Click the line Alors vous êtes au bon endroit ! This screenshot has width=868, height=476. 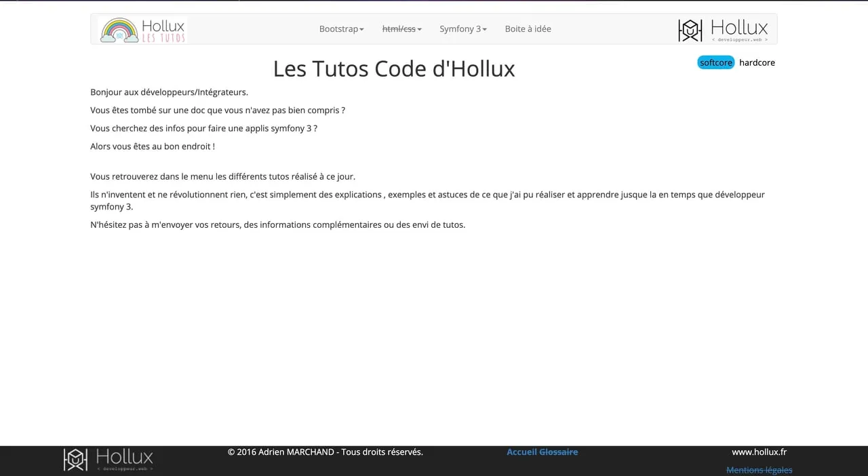tap(153, 146)
